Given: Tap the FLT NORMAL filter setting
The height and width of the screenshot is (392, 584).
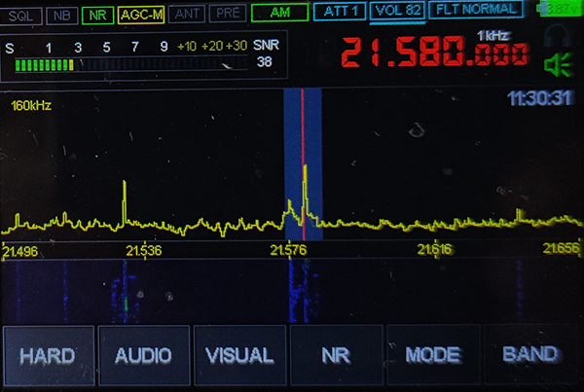Looking at the screenshot, I should pyautogui.click(x=476, y=10).
